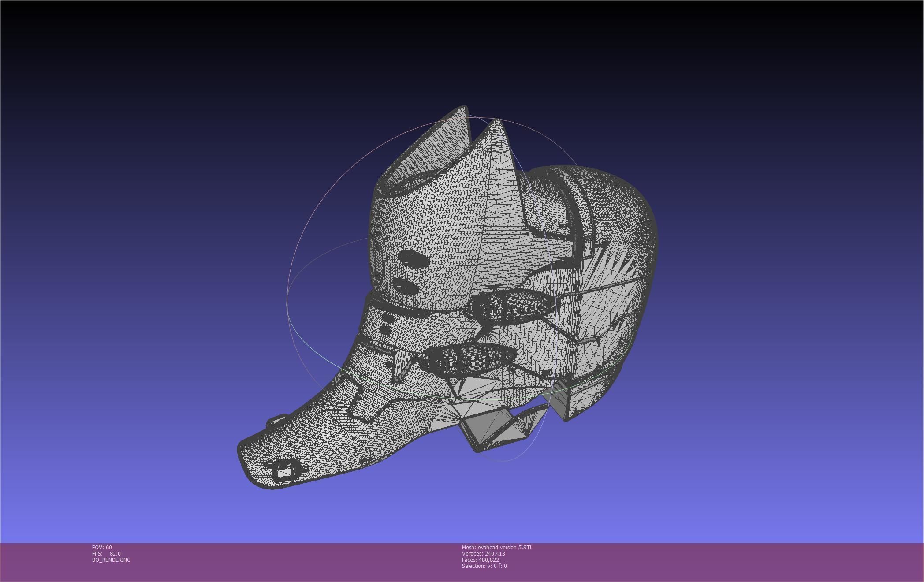The width and height of the screenshot is (924, 582).
Task: Click the 'FOV: 60' readout
Action: 102,547
